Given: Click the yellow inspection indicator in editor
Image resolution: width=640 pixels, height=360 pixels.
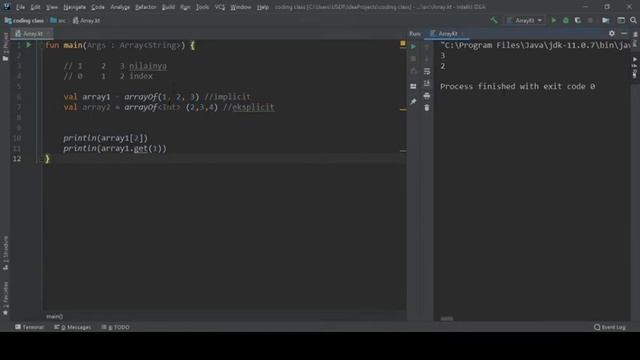Looking at the screenshot, I should click(402, 43).
